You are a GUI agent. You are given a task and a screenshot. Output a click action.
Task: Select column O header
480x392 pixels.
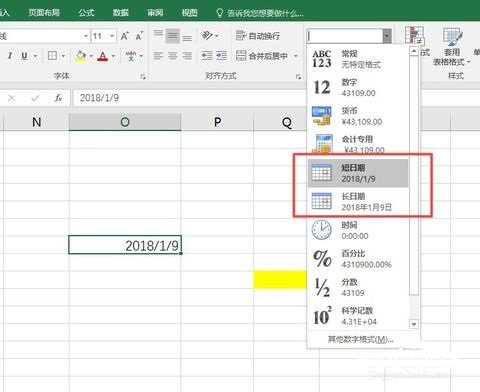coord(125,122)
